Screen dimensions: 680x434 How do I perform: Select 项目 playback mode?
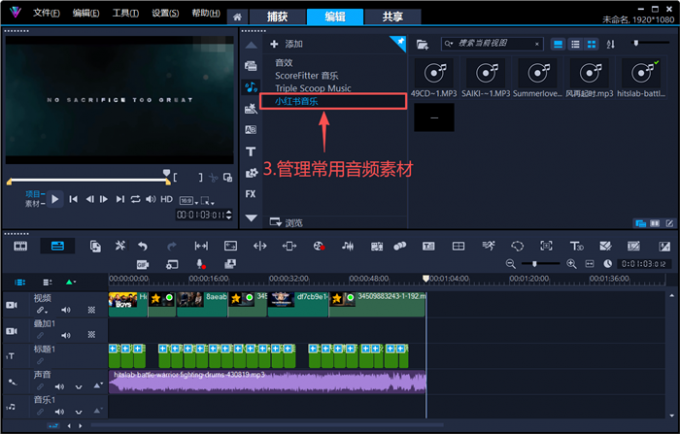pyautogui.click(x=35, y=194)
